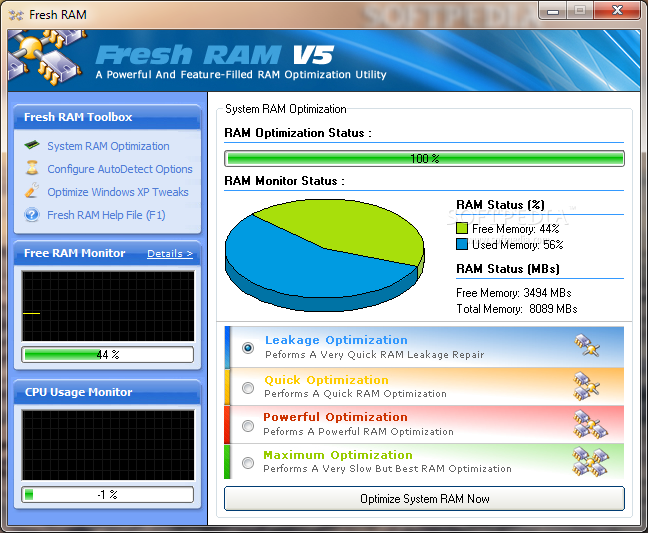The image size is (648, 533).
Task: Click the single chip icon for Leakage Optimization
Action: click(587, 345)
